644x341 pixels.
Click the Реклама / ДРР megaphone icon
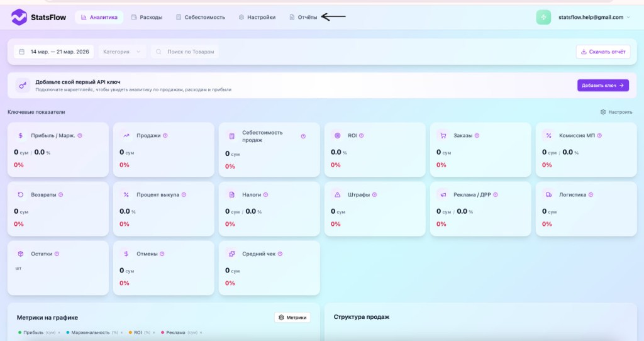click(443, 195)
